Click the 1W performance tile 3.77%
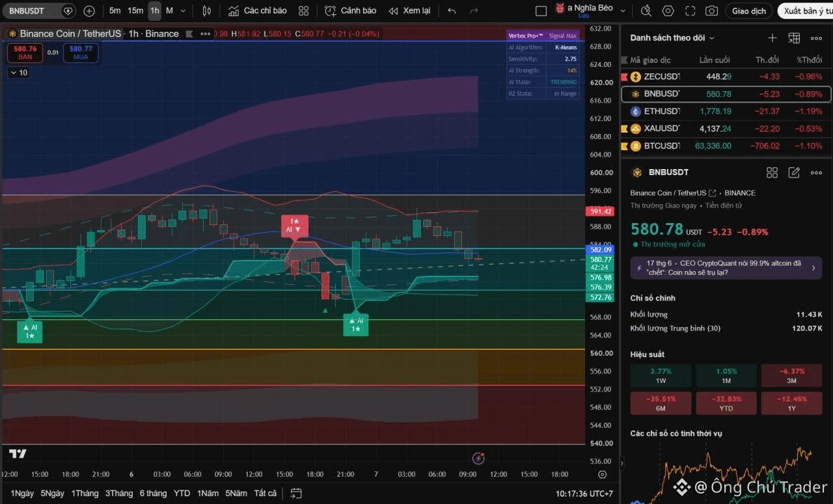The image size is (833, 504). tap(661, 376)
